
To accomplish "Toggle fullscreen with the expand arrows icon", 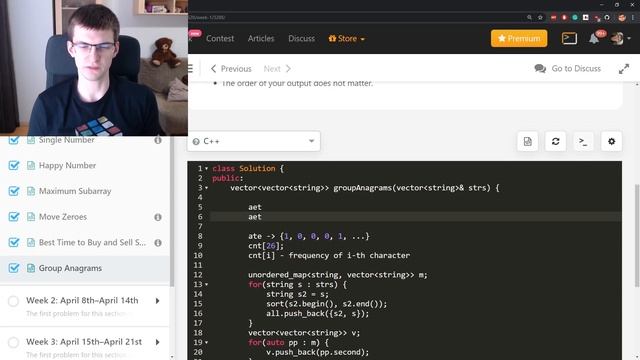I will [624, 69].
